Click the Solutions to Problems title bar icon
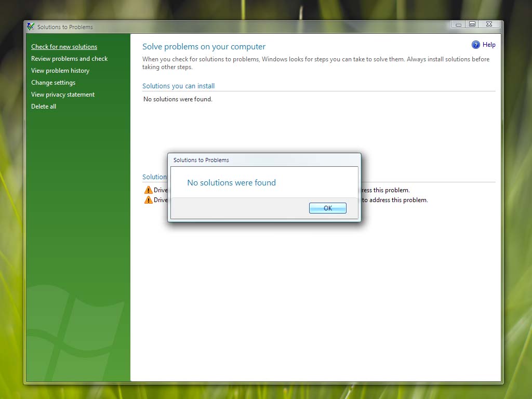 coord(31,26)
